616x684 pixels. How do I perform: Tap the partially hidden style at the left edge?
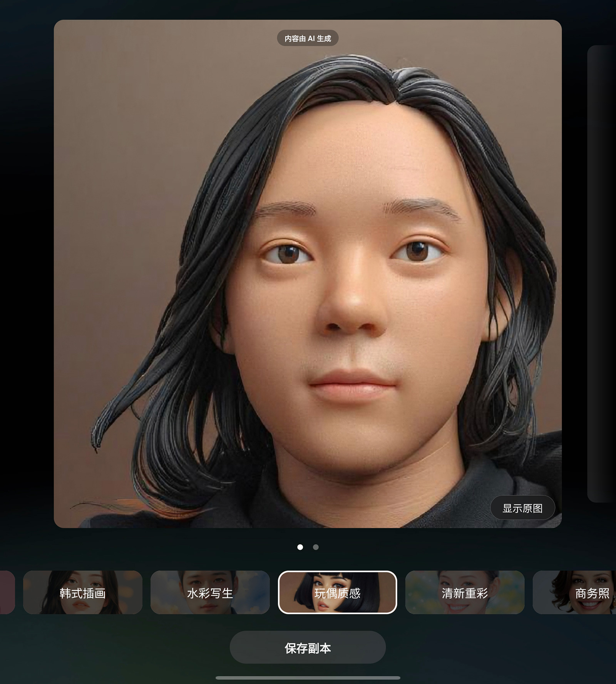[7, 592]
